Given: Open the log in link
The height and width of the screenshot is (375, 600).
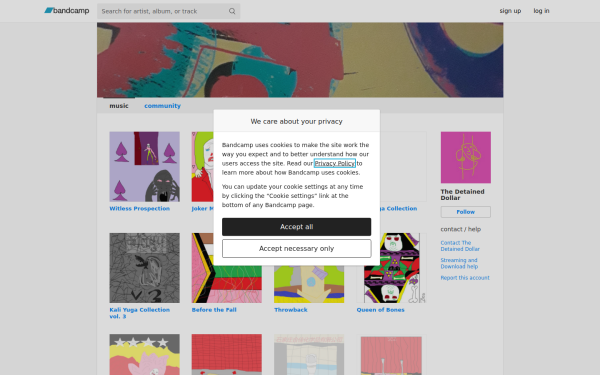Looking at the screenshot, I should [x=541, y=11].
